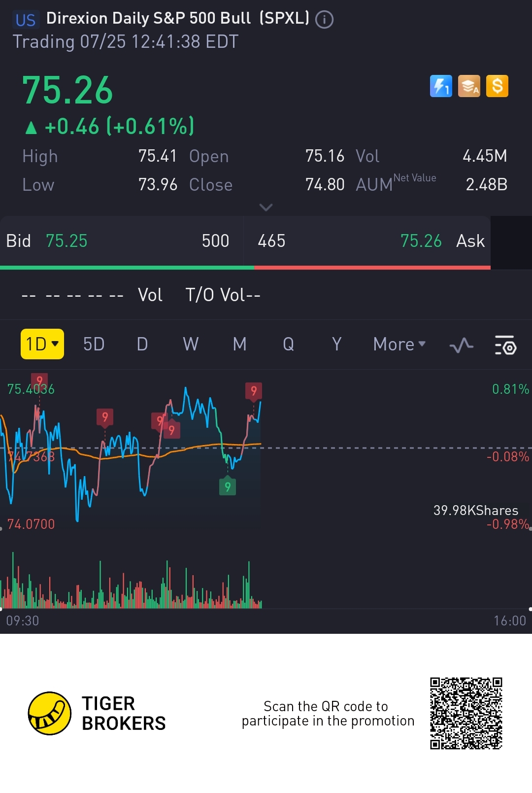Tap the blue lightning bolt icon

point(441,86)
